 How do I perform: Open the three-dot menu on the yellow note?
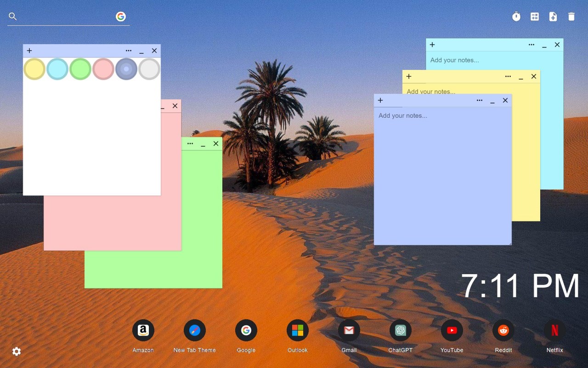508,76
